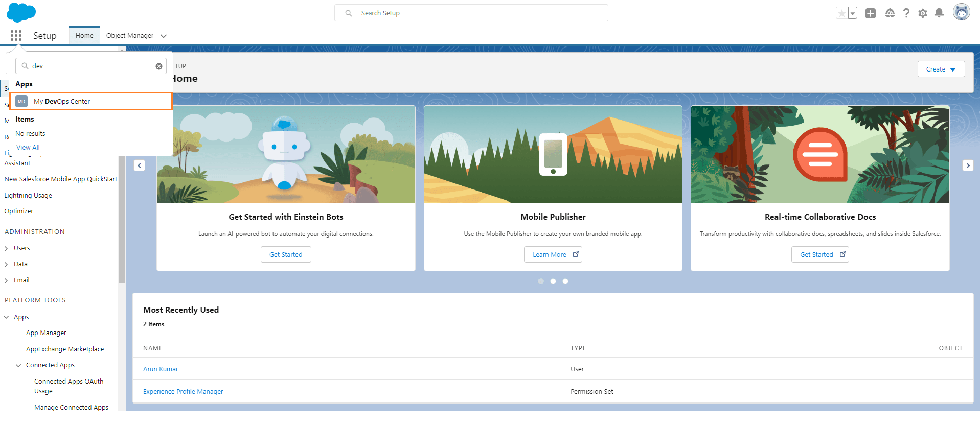Open the Collaborative Docs illustration card
The image size is (980, 427).
pyautogui.click(x=820, y=154)
